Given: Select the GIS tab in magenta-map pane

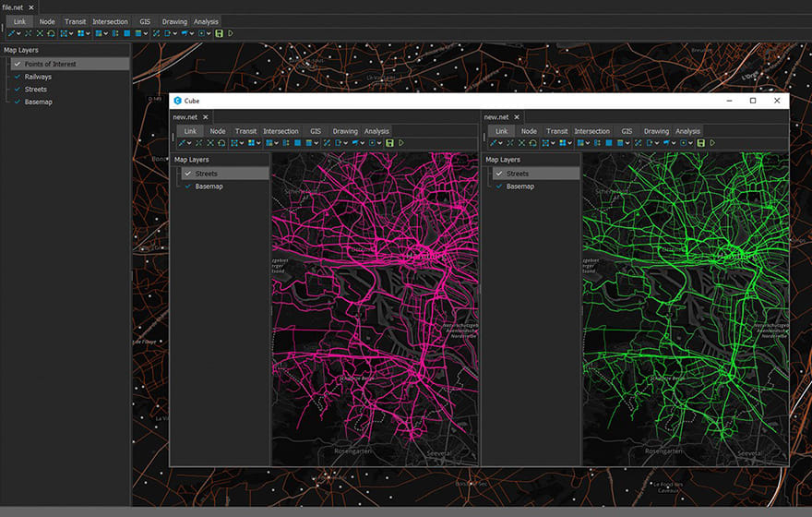Looking at the screenshot, I should (x=316, y=132).
